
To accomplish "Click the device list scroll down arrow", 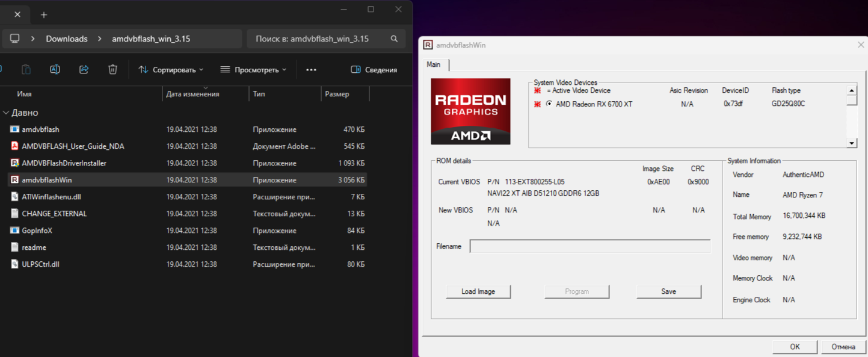I will click(852, 143).
